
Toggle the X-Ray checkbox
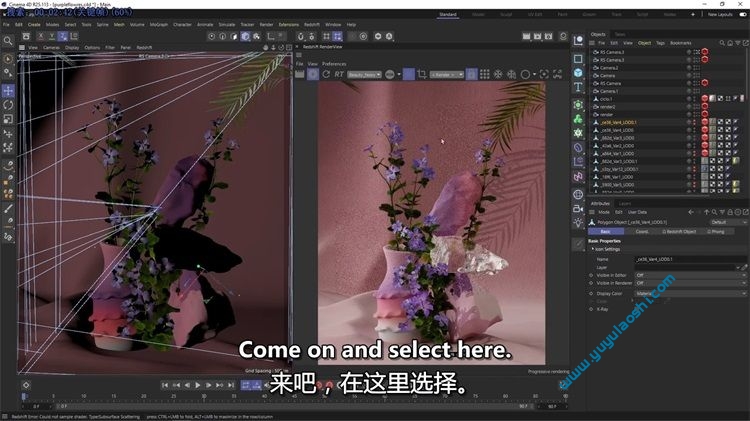(x=591, y=309)
